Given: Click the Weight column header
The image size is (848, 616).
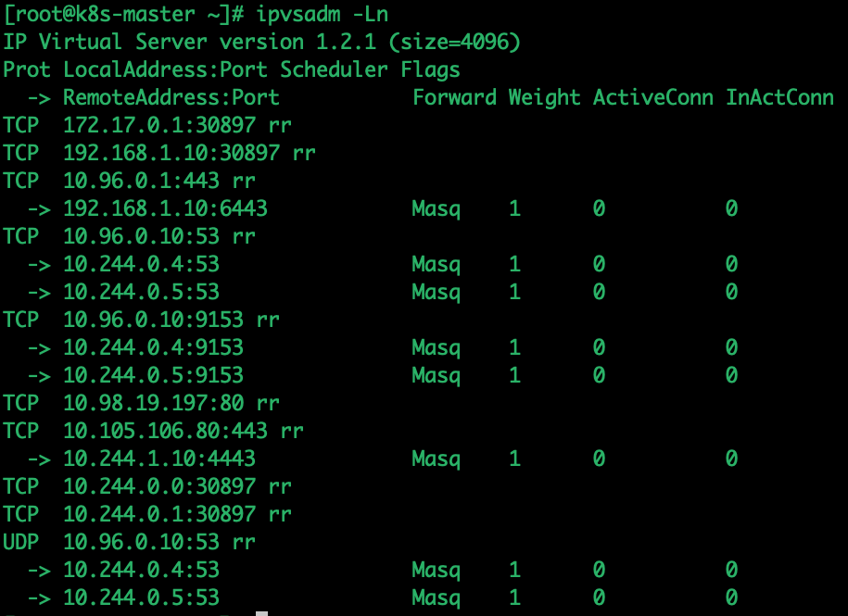Looking at the screenshot, I should point(545,98).
